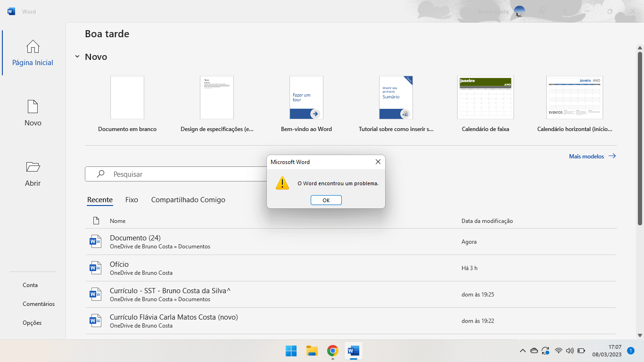
Task: Collapse the Novo section chevron
Action: point(77,57)
